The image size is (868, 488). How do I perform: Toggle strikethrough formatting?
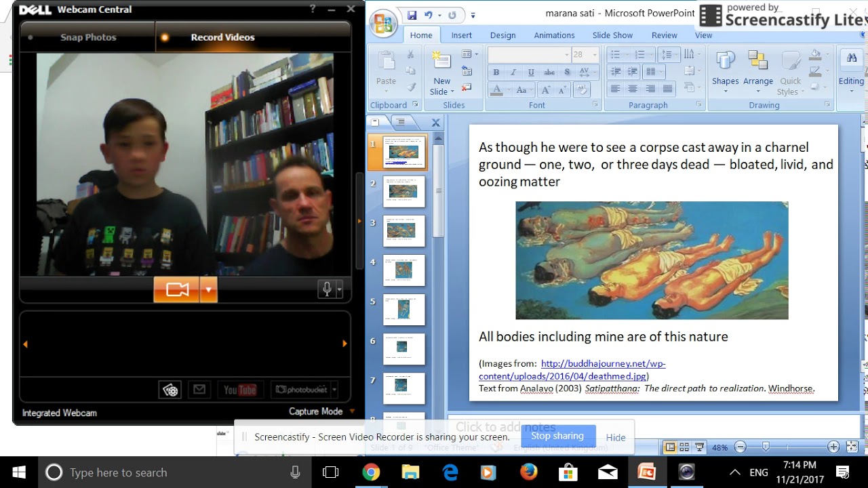click(x=549, y=73)
